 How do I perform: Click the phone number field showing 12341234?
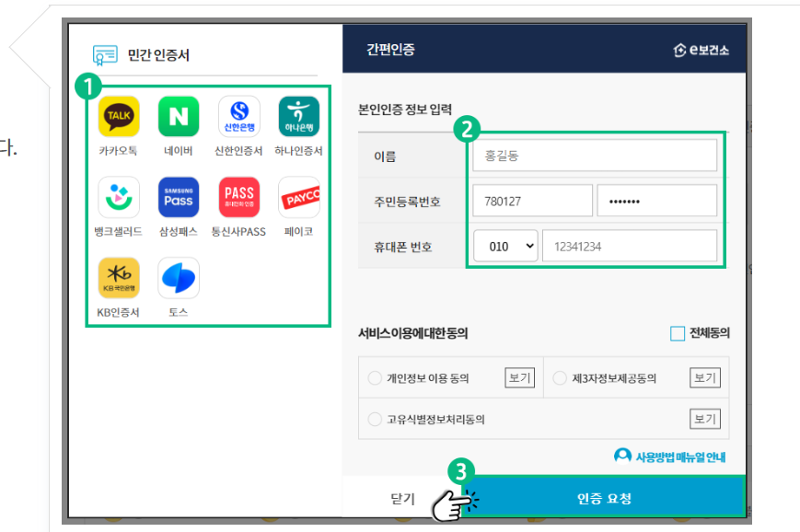coord(629,247)
